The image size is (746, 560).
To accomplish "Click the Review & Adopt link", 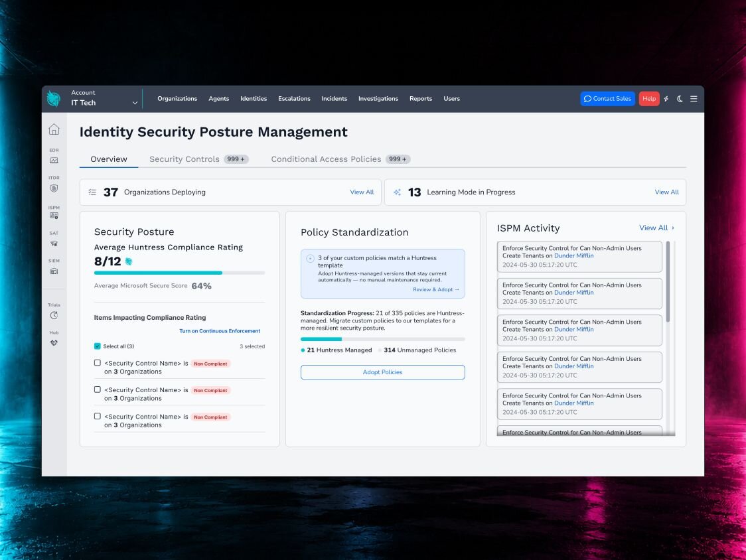I will 436,289.
